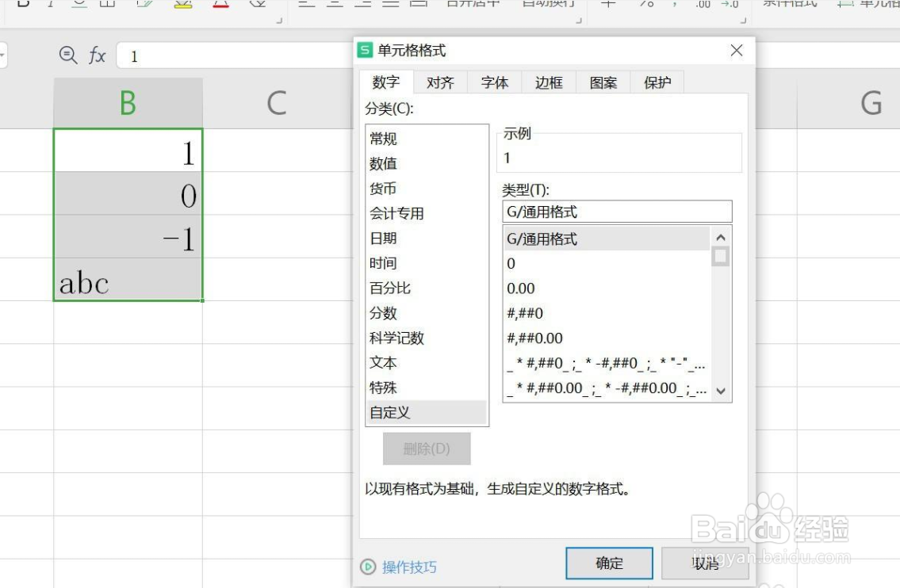Confirm with the 确定 button
Image resolution: width=900 pixels, height=588 pixels.
[x=609, y=563]
